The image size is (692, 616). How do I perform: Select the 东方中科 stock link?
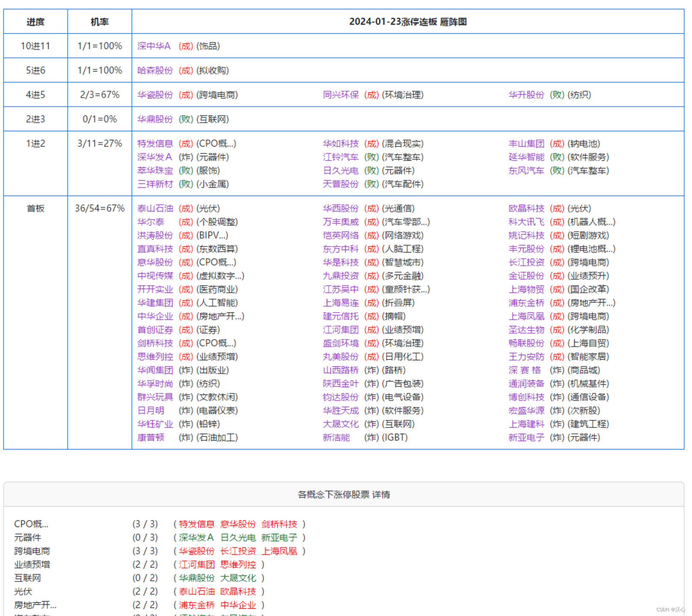[341, 249]
